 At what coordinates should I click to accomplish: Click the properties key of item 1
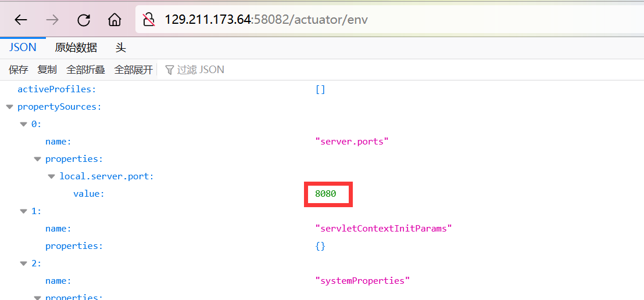(x=74, y=246)
